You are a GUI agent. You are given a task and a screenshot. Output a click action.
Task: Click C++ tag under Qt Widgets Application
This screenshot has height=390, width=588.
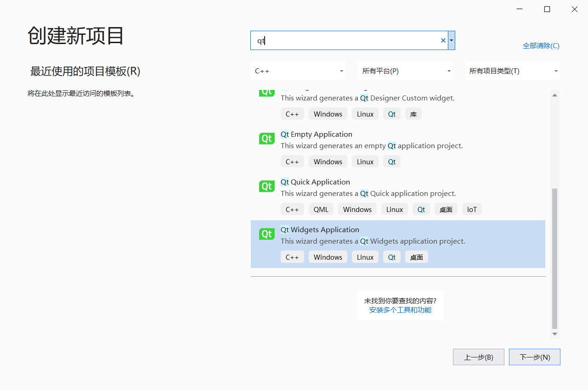pyautogui.click(x=292, y=257)
